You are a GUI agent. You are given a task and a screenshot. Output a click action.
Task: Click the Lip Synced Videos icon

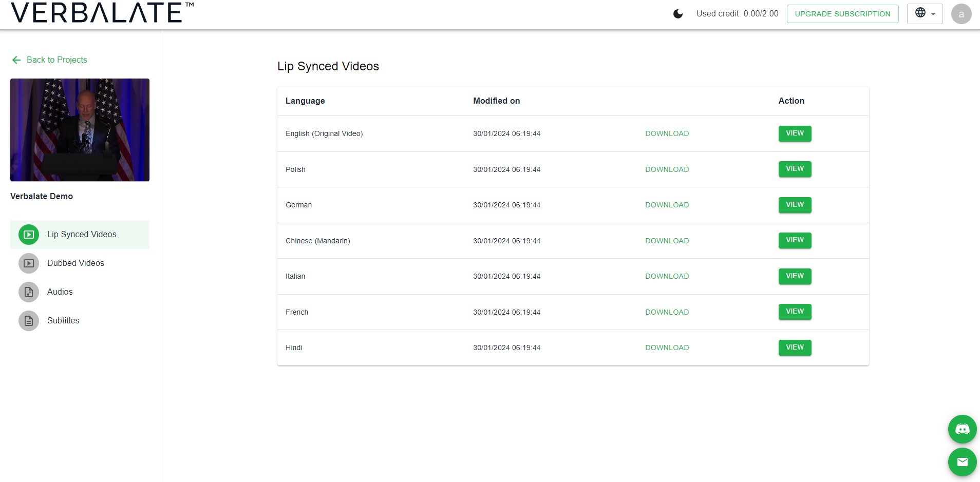point(29,235)
